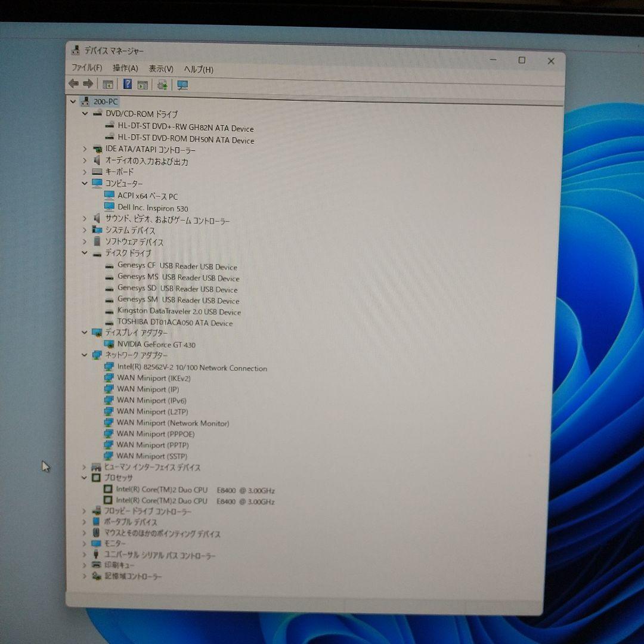Viewport: 644px width, 644px height.
Task: Expand マウスとそのほかのポインティング デバイス category
Action: coord(84,533)
